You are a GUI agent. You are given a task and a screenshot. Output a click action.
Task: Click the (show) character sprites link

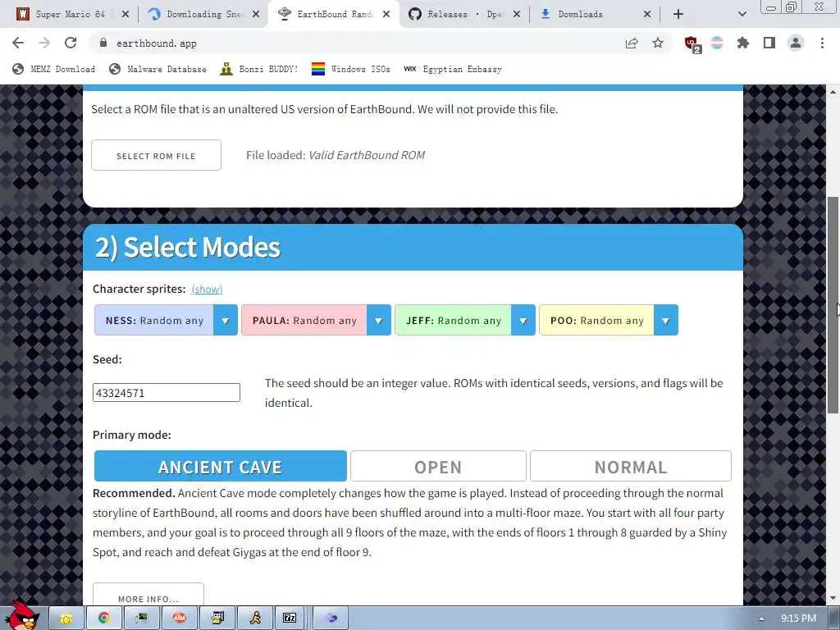[207, 290]
